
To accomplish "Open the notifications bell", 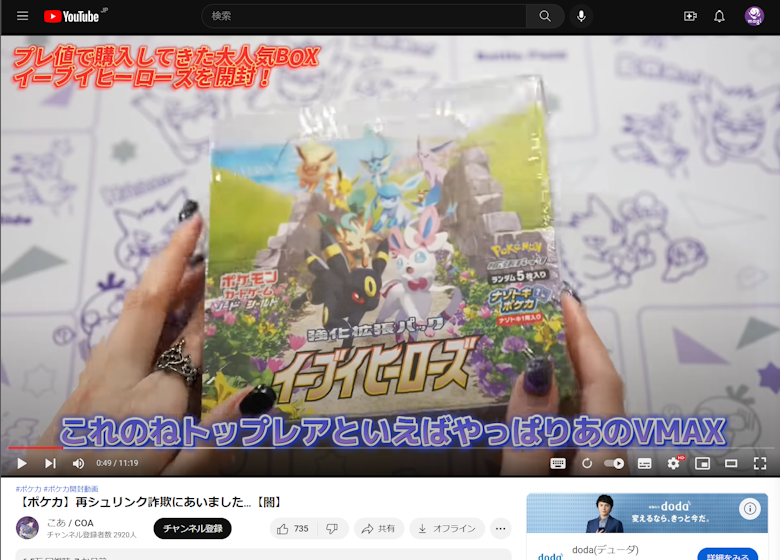I will tap(719, 16).
